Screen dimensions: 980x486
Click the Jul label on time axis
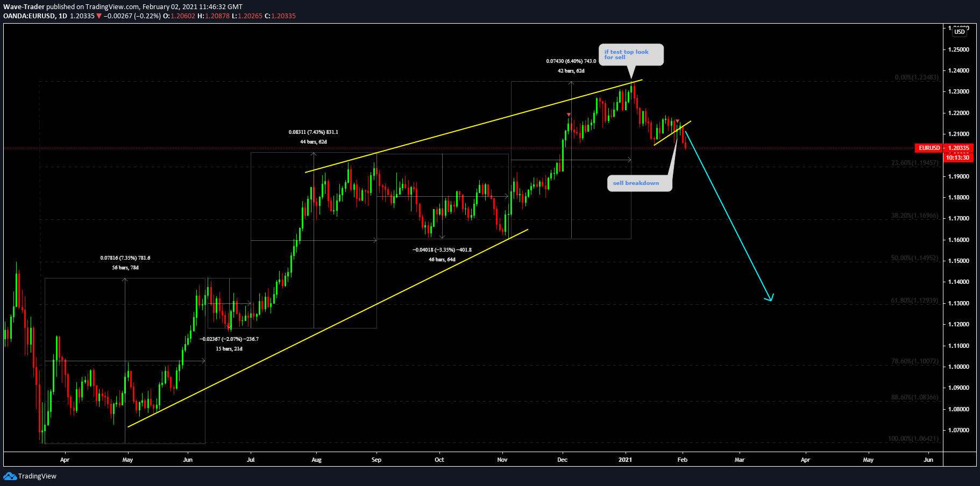coord(251,460)
